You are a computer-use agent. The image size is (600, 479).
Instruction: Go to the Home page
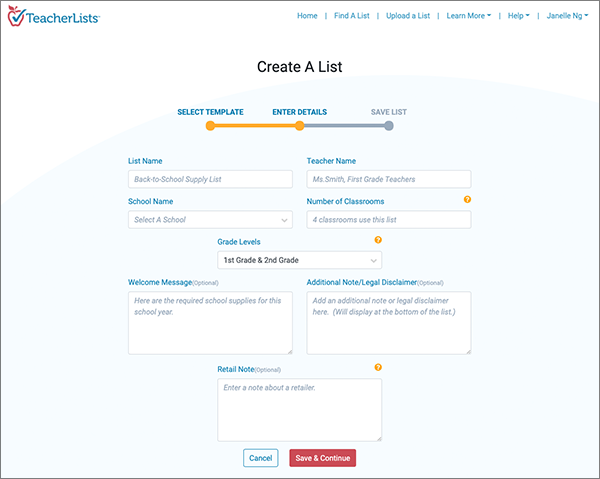pyautogui.click(x=307, y=16)
